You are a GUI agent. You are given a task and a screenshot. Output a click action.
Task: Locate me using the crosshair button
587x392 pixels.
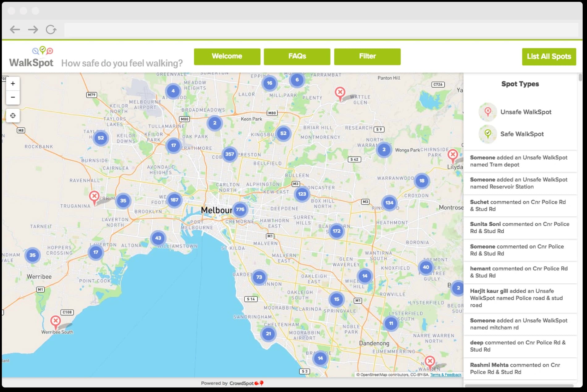pyautogui.click(x=13, y=116)
